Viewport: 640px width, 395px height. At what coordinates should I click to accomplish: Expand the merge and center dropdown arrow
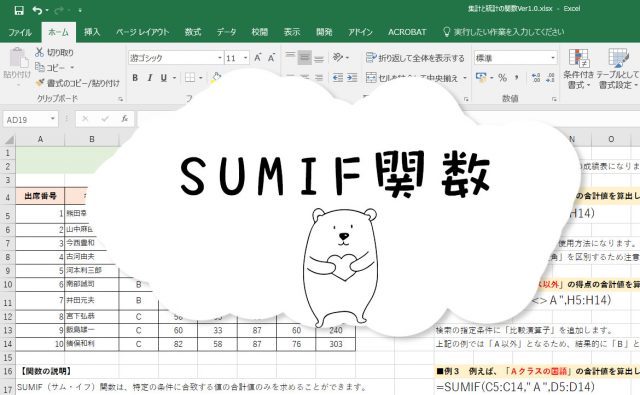465,78
